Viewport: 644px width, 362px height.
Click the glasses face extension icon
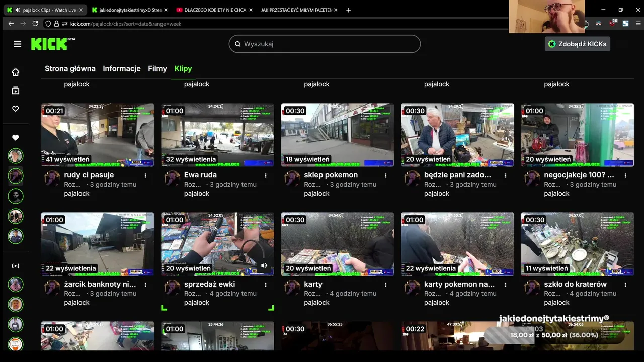[599, 23]
